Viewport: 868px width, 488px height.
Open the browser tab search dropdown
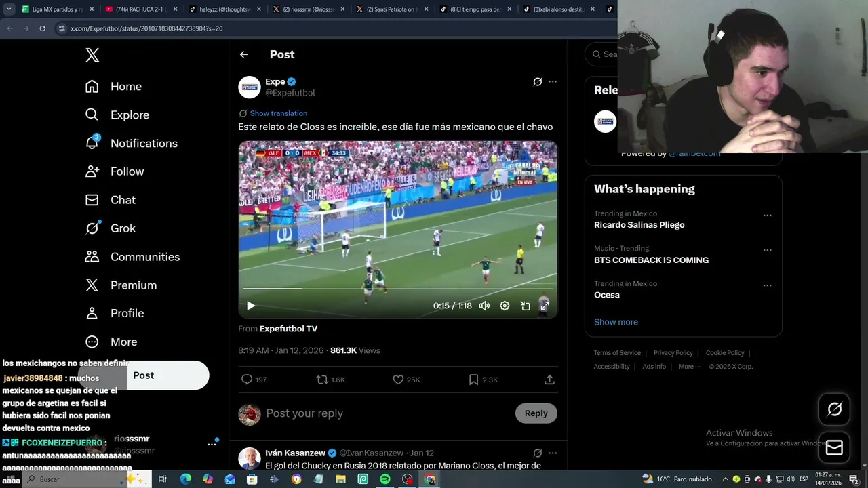[9, 9]
